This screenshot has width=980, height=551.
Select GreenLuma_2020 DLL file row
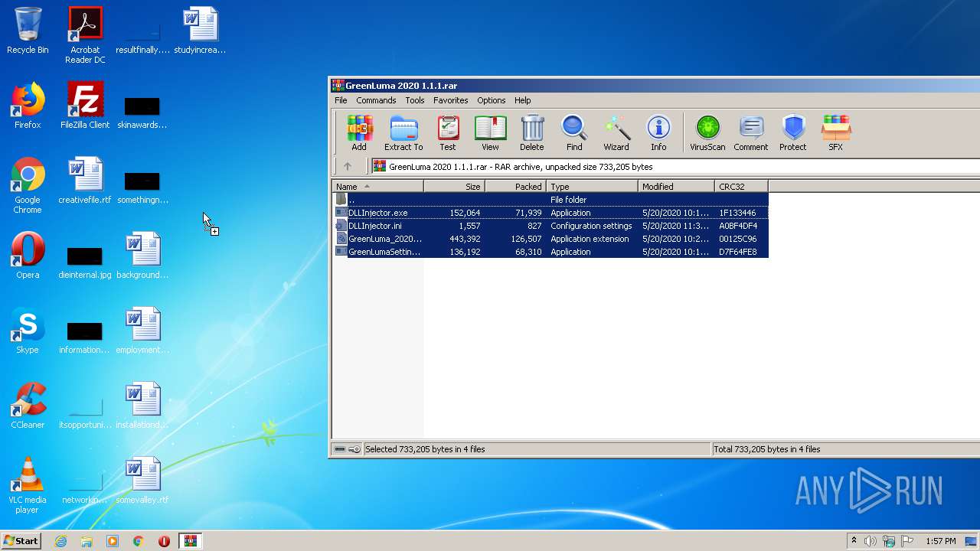pos(550,239)
